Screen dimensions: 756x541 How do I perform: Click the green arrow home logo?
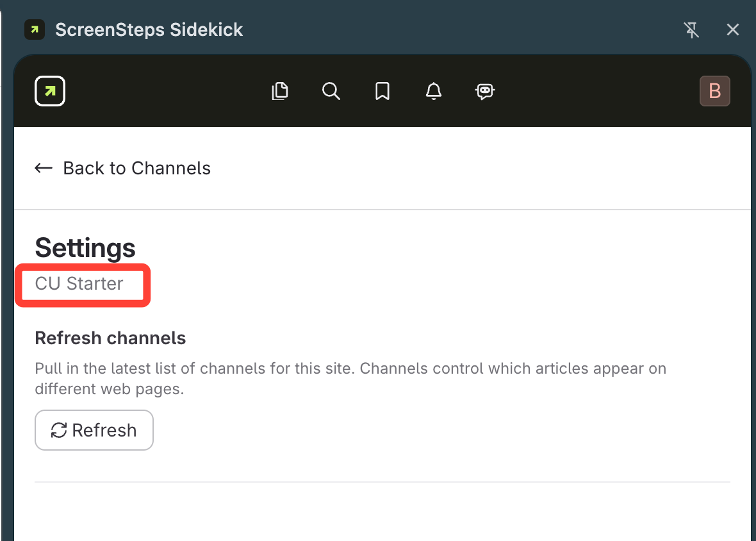50,92
